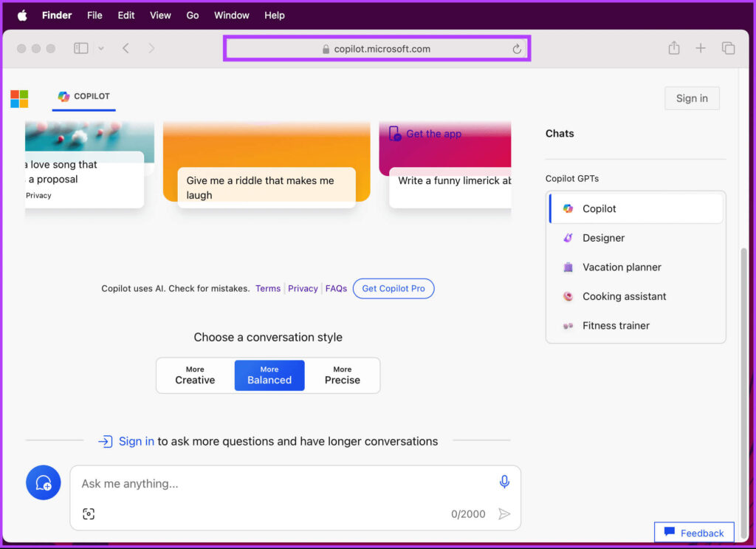This screenshot has height=549, width=756.
Task: Open the Feedback button
Action: [x=694, y=533]
